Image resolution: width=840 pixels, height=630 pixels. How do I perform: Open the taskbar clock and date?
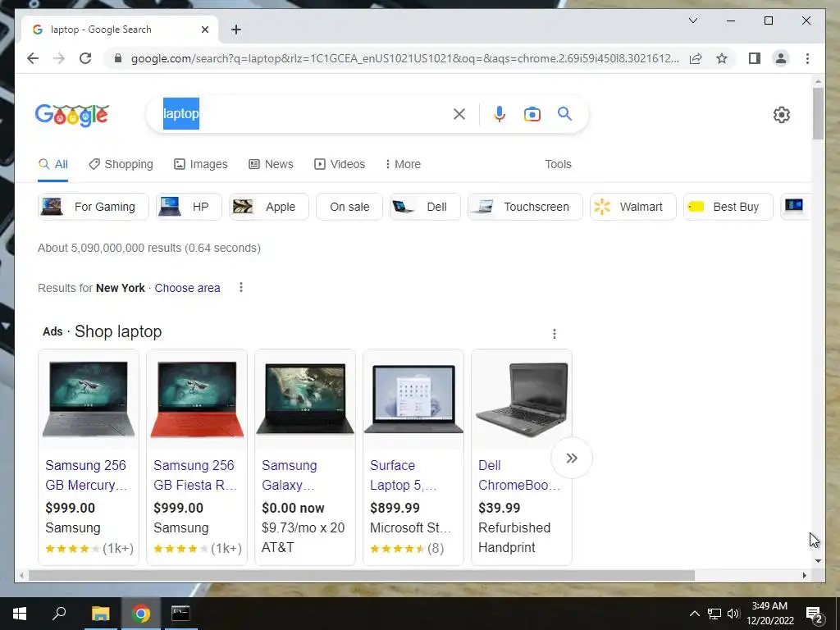point(769,614)
